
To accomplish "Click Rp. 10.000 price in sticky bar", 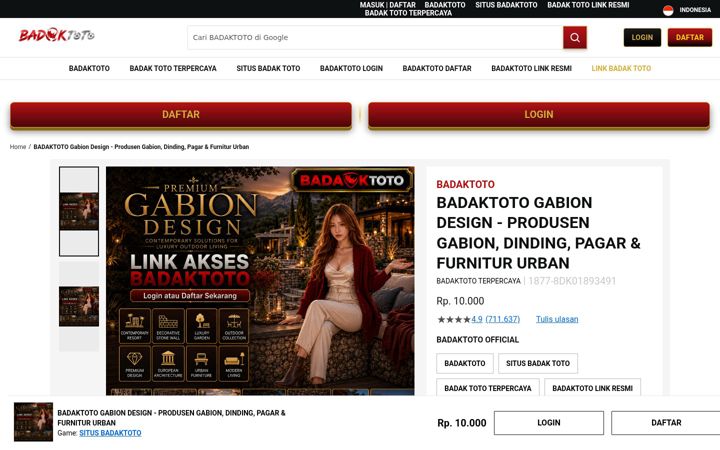I will [461, 423].
